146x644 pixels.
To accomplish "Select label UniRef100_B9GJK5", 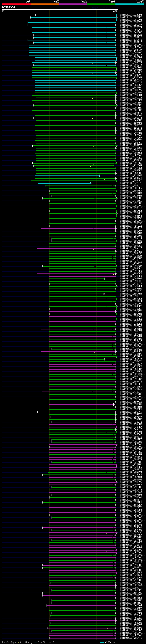I will click(131, 180).
